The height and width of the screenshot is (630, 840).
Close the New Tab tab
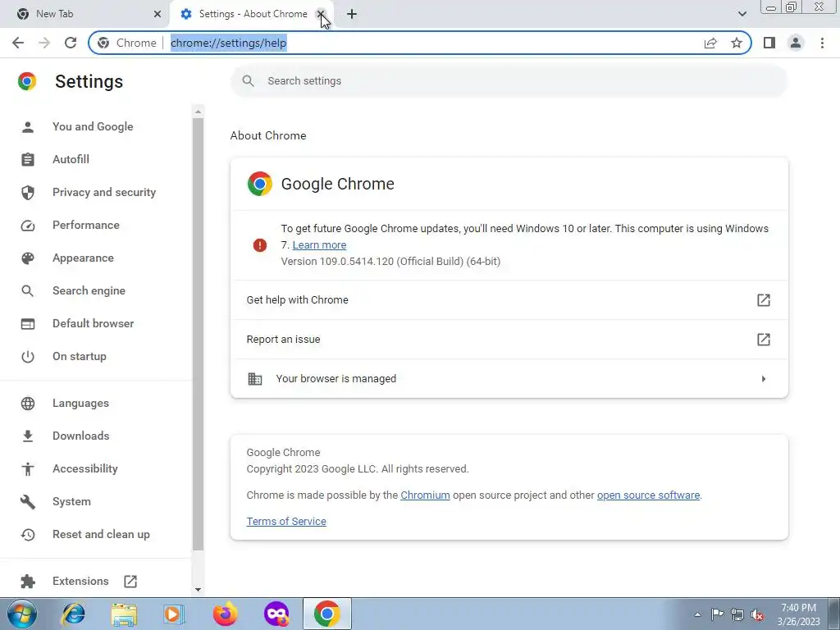coord(157,14)
